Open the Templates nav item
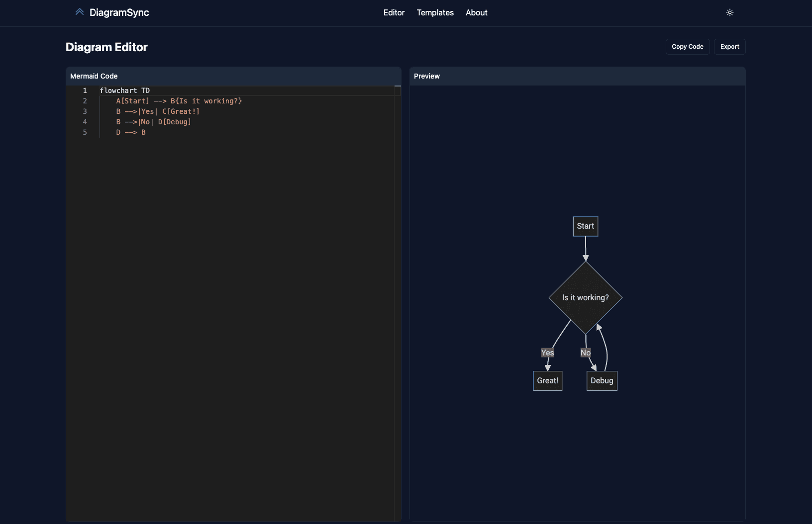 click(435, 12)
